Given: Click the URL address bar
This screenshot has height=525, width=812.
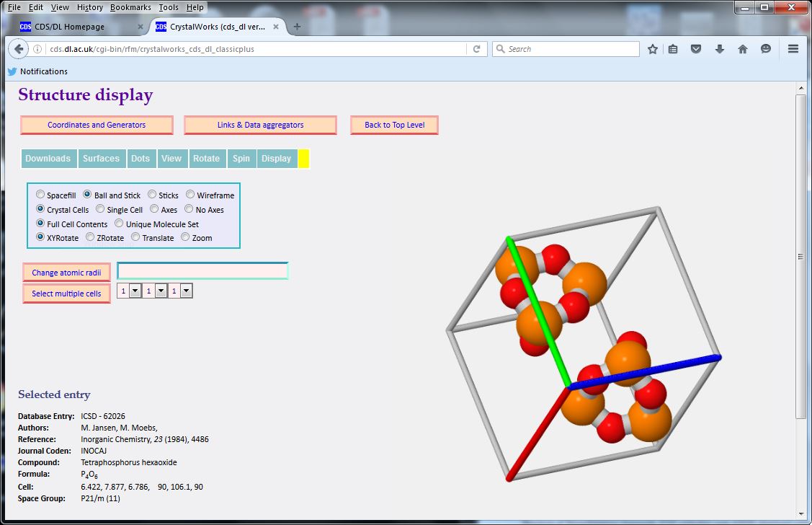Looking at the screenshot, I should coord(256,49).
